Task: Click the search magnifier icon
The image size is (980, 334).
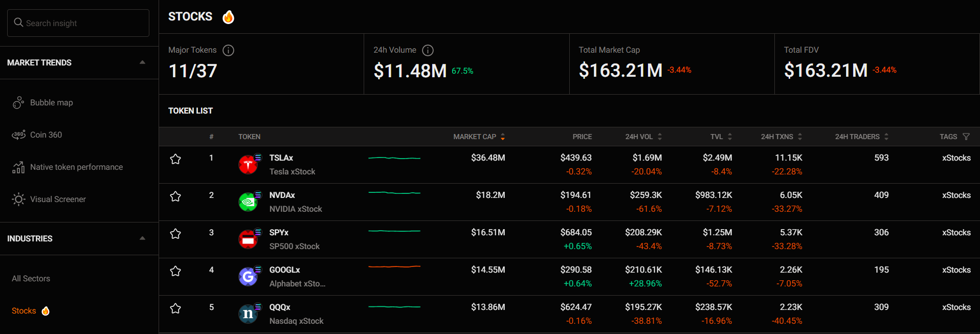Action: (18, 23)
